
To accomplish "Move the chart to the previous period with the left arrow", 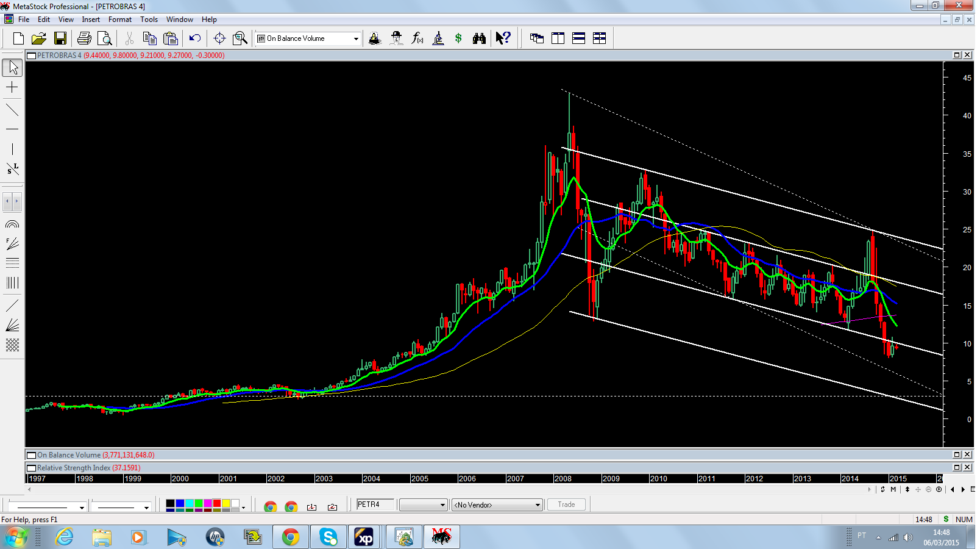I will tap(953, 489).
